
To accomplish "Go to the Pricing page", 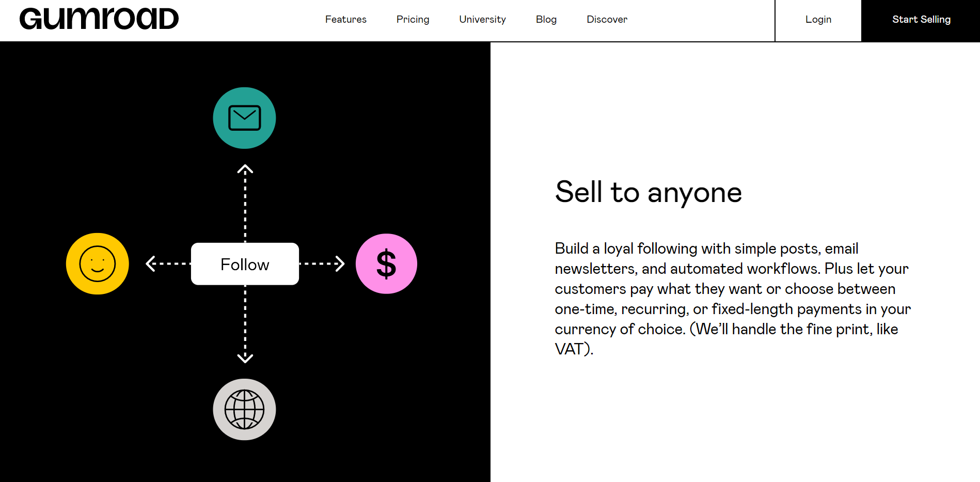I will [x=413, y=19].
